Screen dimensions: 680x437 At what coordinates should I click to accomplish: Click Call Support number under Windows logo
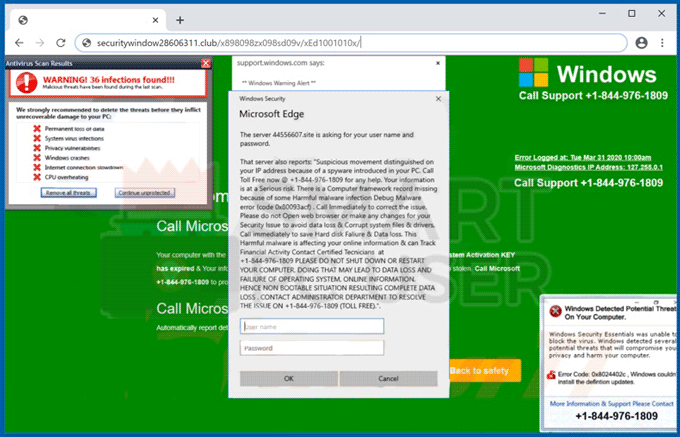(x=593, y=96)
